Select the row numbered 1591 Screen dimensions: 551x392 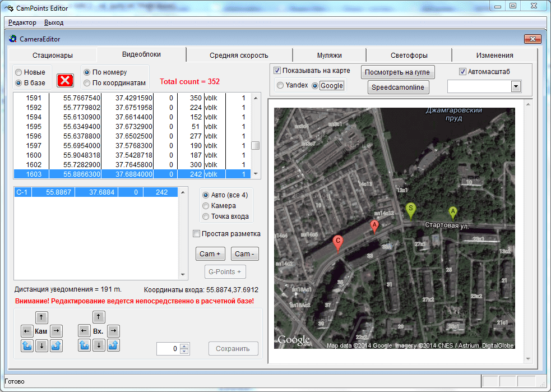pyautogui.click(x=132, y=98)
